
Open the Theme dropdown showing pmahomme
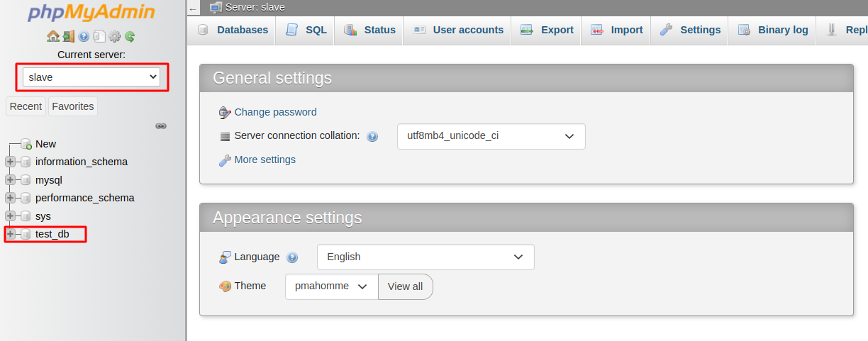tap(332, 286)
